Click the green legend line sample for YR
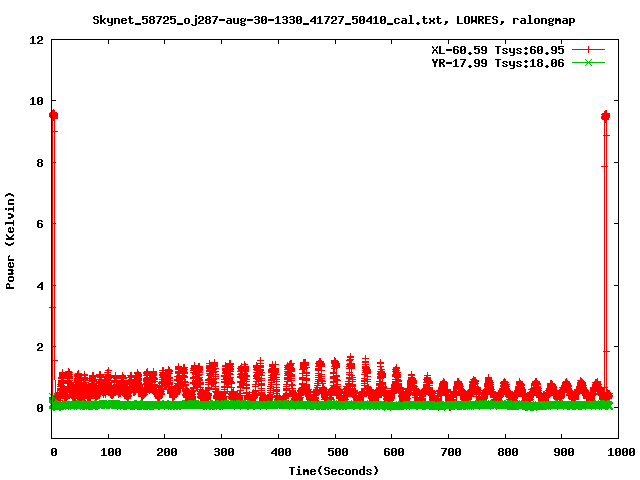Viewport: 640px width, 480px height. 588,63
